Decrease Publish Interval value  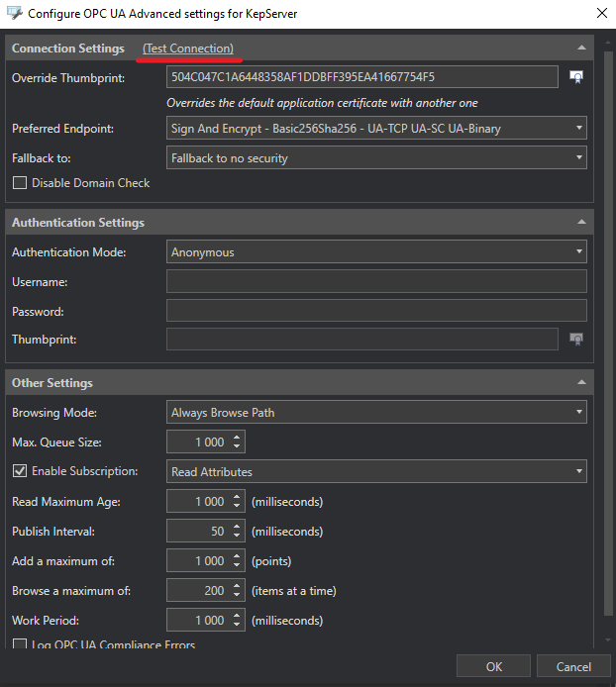[x=237, y=536]
